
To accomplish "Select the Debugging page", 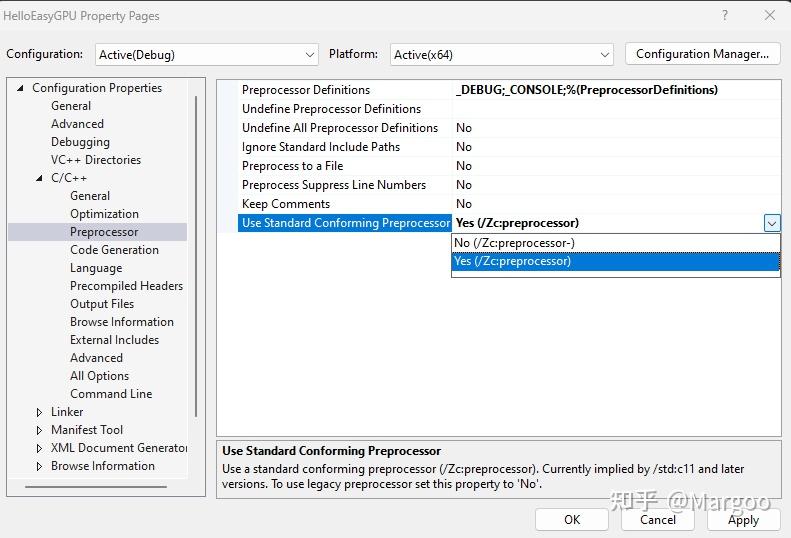I will (x=80, y=142).
